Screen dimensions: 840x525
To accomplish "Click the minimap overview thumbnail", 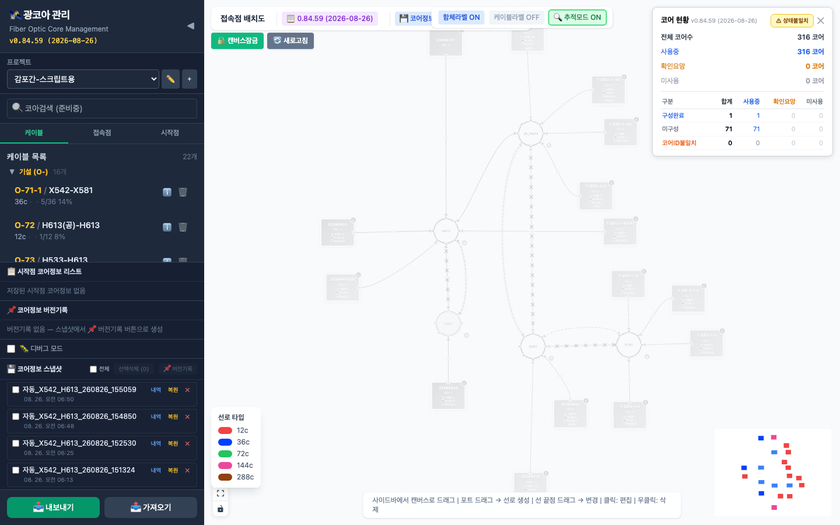I will coord(773,472).
